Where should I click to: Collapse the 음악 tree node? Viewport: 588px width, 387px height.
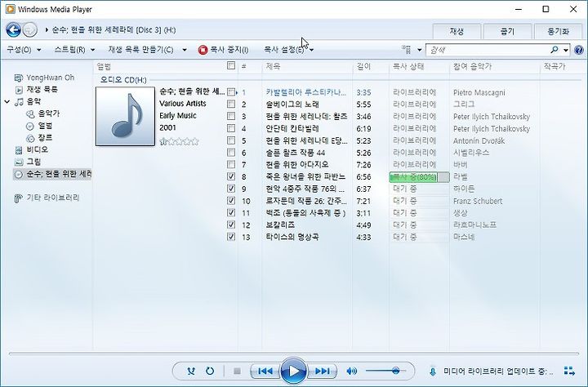click(x=7, y=101)
